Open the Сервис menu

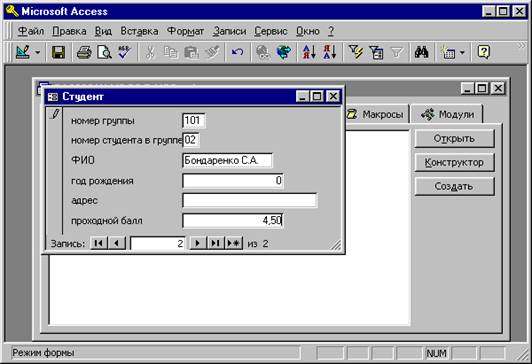point(271,31)
